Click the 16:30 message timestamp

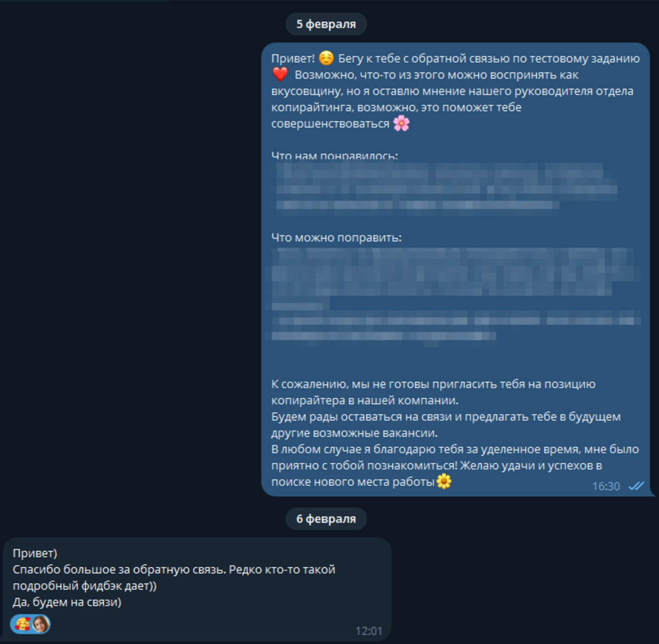[606, 486]
